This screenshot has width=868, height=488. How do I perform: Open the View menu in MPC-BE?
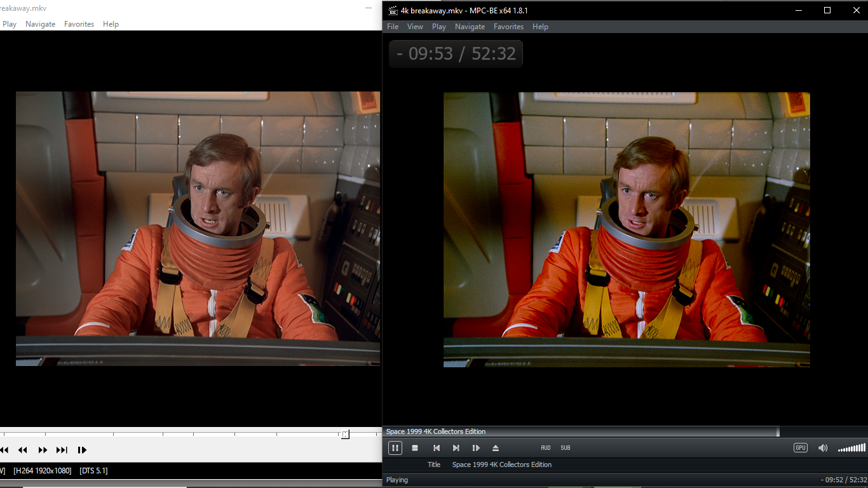pos(415,27)
